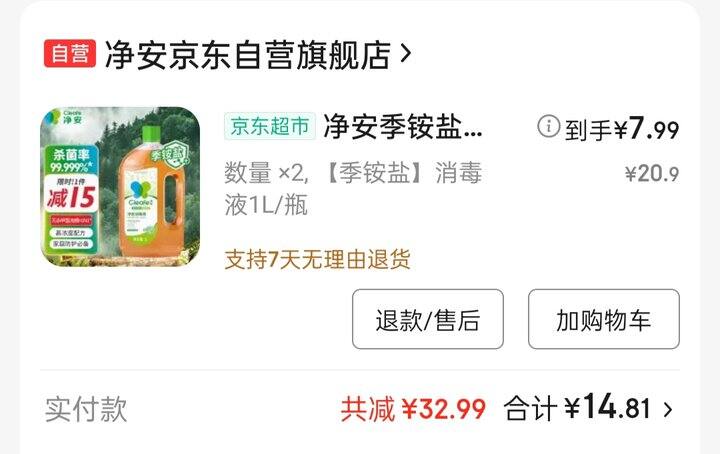Click 退款/售后 button
Viewport: 720px width, 454px height.
click(428, 319)
